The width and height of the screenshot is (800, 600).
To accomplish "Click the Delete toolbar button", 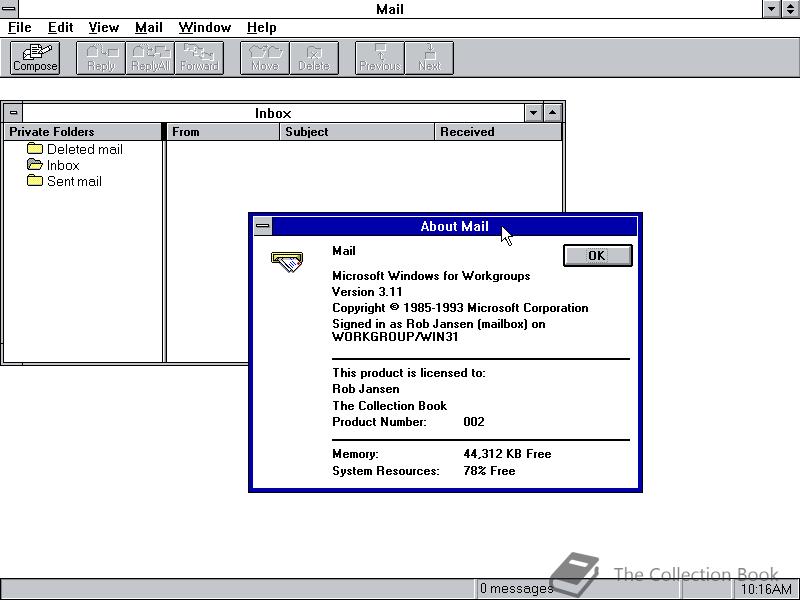I will tap(314, 58).
